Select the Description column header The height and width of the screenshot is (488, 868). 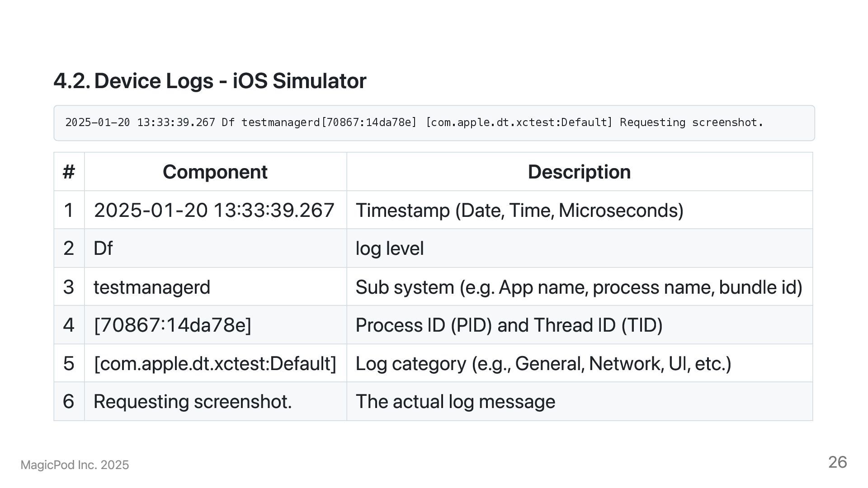pos(579,172)
